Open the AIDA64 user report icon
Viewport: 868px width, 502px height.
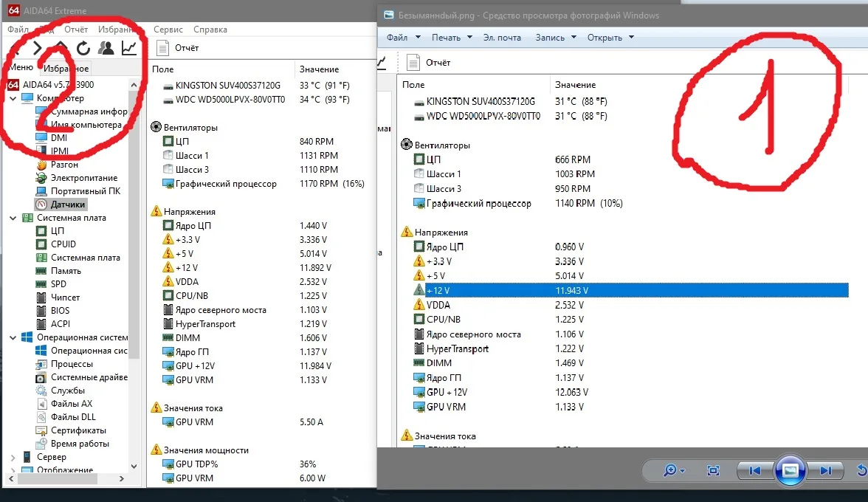click(x=106, y=48)
